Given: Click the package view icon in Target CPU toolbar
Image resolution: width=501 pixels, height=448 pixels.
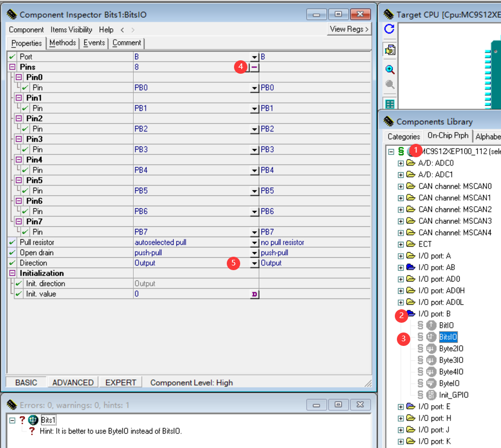Looking at the screenshot, I should click(390, 50).
